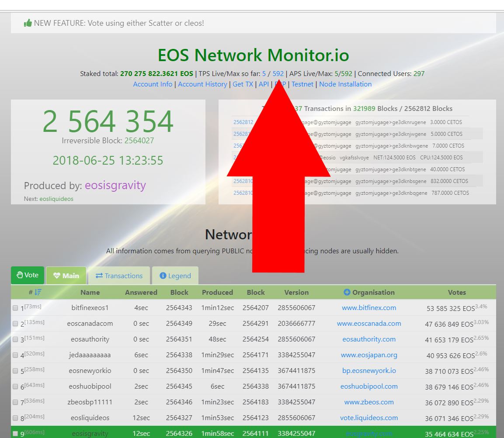Visit www.eoscanada.com organisation link
Image resolution: width=504 pixels, height=438 pixels.
(x=369, y=323)
